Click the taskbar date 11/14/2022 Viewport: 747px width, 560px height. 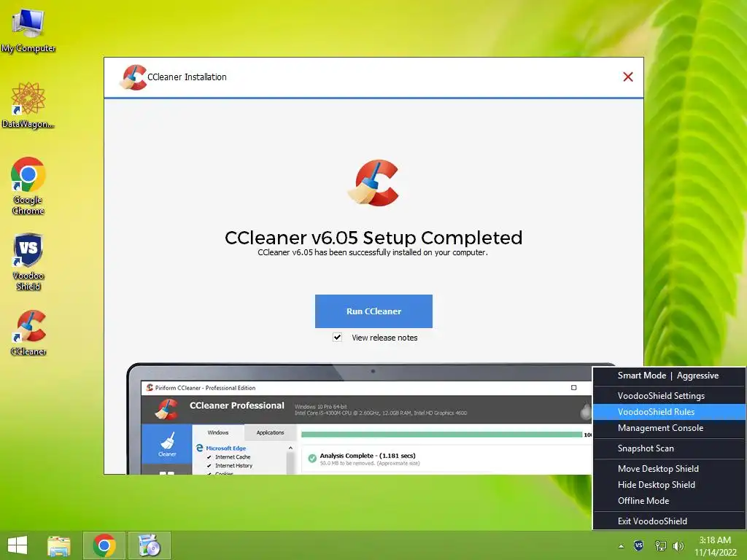tap(715, 553)
